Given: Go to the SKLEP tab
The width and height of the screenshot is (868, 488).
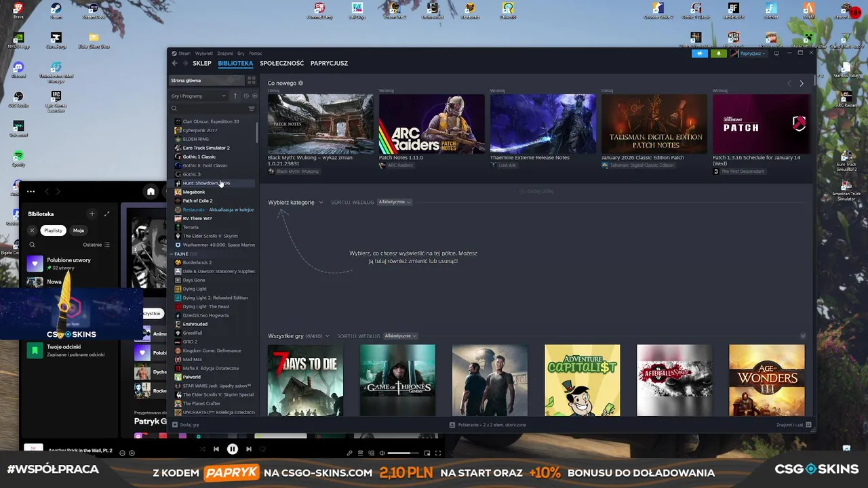Looking at the screenshot, I should (202, 63).
